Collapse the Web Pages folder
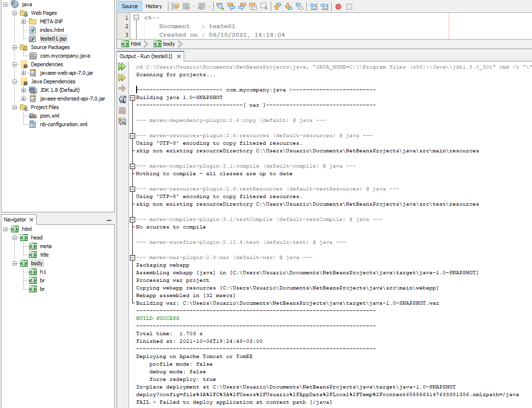The width and height of the screenshot is (532, 408). click(14, 13)
